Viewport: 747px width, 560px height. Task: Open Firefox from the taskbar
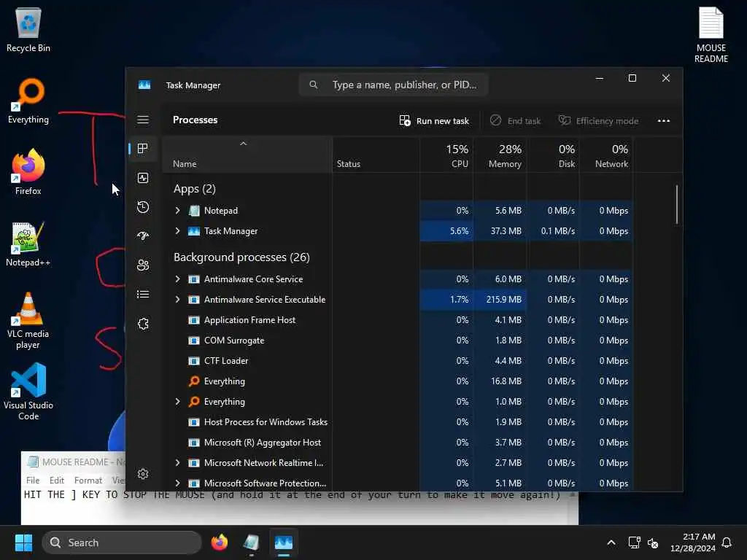(219, 542)
